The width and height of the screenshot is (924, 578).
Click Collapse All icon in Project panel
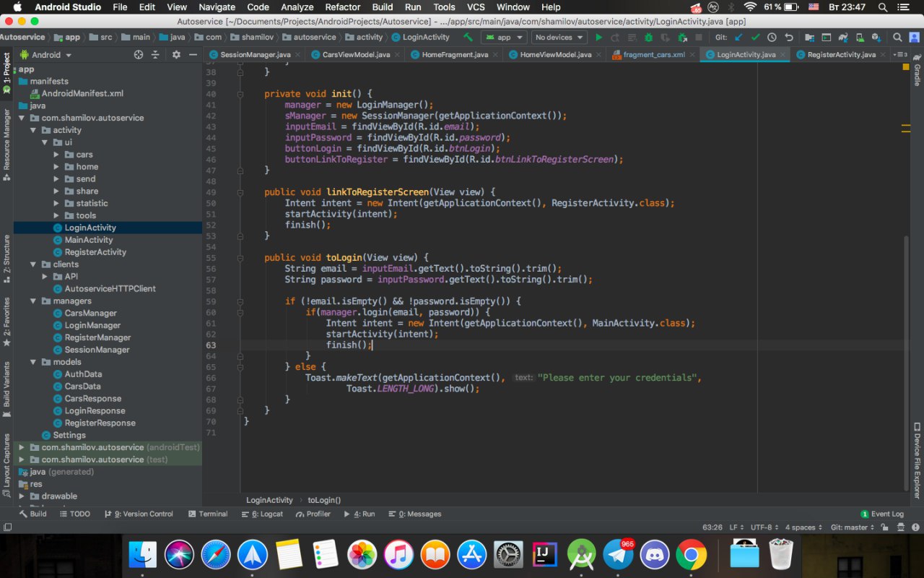pos(154,54)
